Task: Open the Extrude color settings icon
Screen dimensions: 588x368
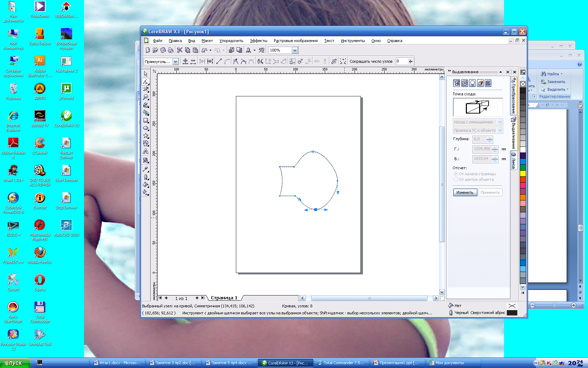Action: [x=481, y=83]
